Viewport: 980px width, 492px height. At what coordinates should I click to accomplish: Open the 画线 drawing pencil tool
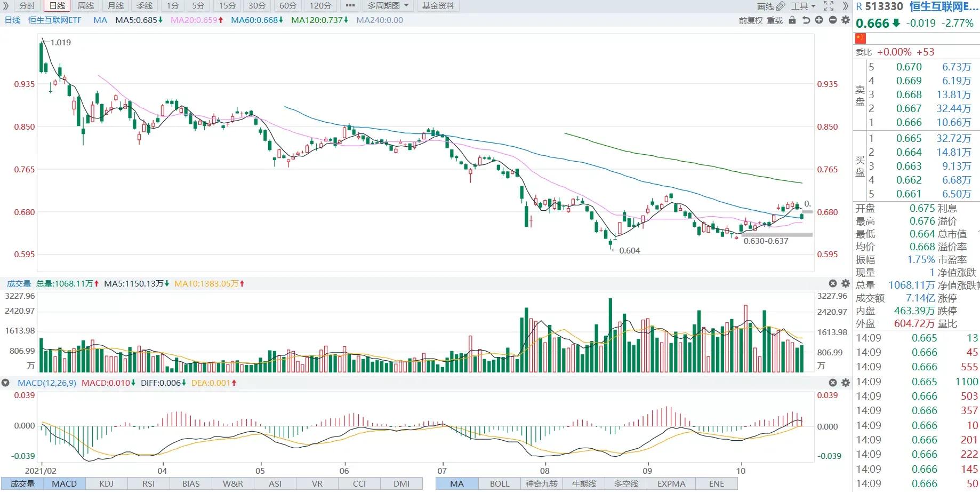(x=771, y=6)
